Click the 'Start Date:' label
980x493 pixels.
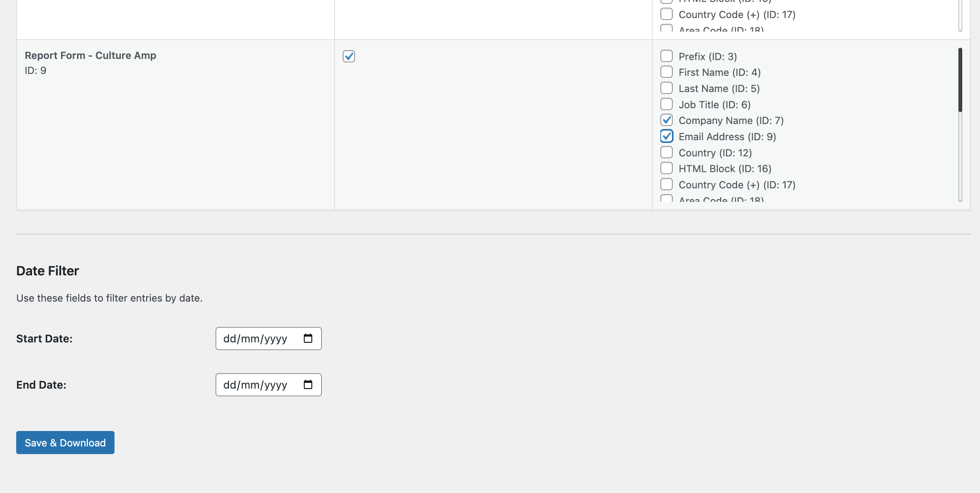[44, 339]
